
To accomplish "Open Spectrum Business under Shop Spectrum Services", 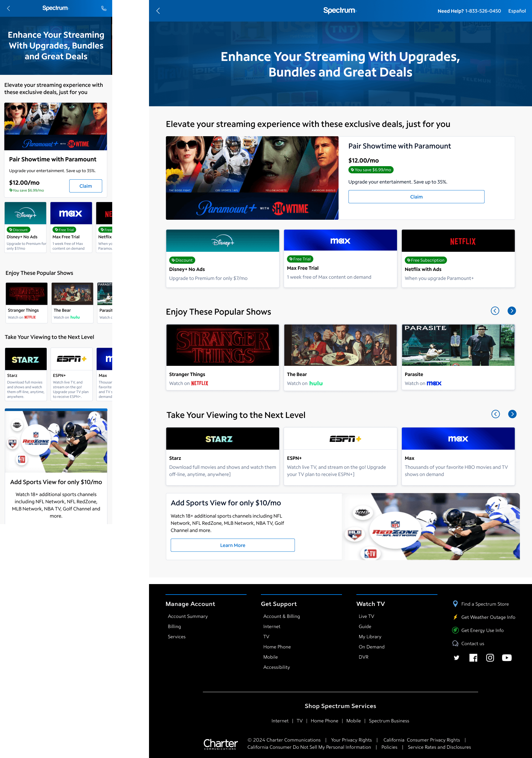I will click(x=389, y=721).
